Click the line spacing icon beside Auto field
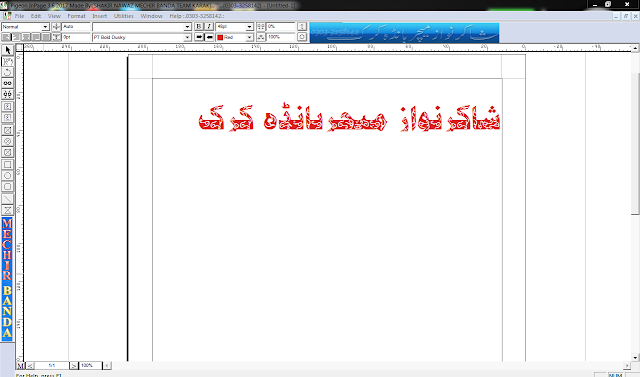 [56, 27]
